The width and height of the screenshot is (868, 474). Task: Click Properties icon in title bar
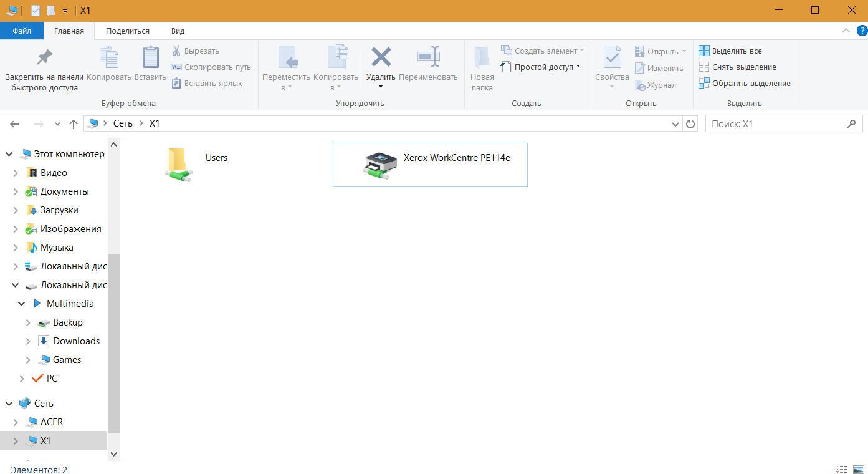[x=36, y=11]
